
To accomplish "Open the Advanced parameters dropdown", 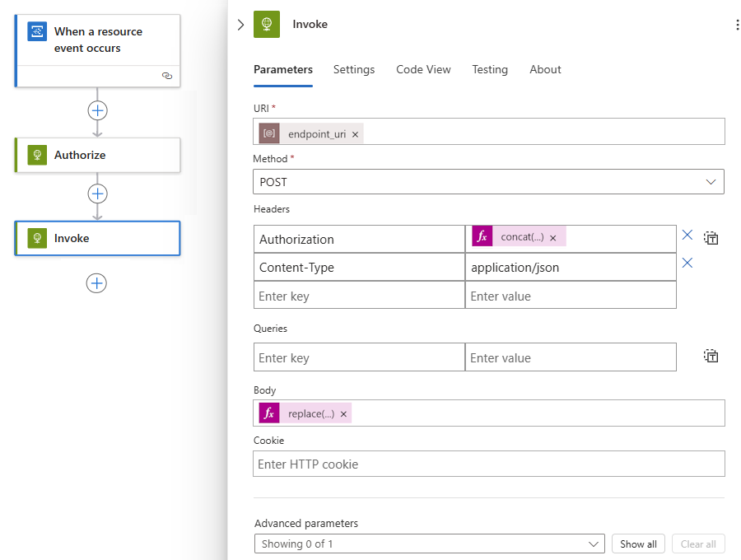I will pyautogui.click(x=430, y=544).
